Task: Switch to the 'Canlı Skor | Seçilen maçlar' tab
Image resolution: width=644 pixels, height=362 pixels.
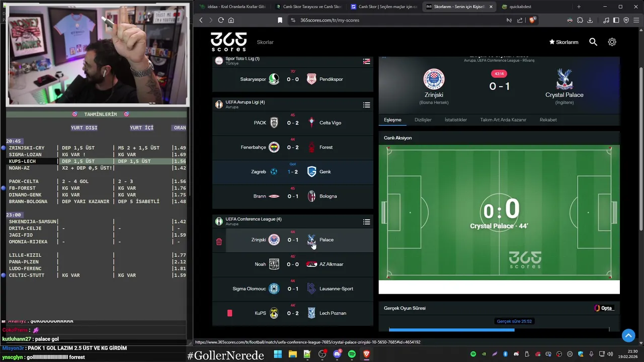Action: point(384,7)
